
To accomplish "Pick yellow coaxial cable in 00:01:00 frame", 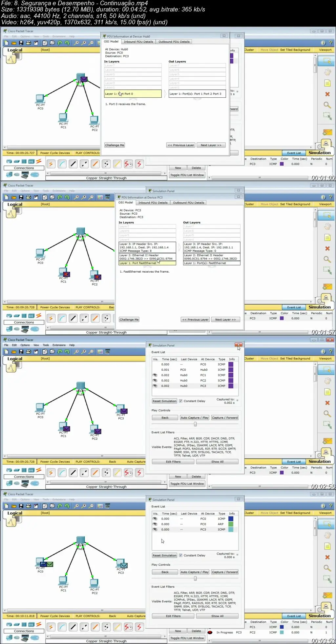I will click(117, 164).
